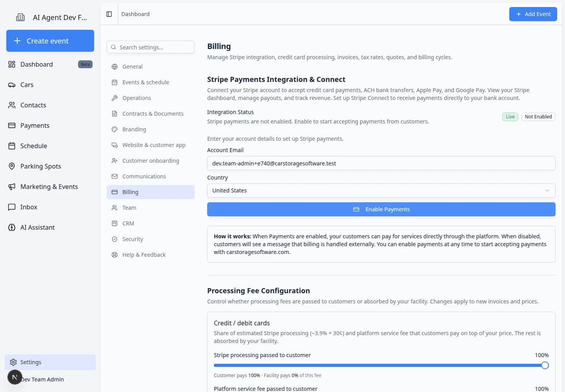Screen dimensions: 565x392
Task: Click the Search settings field
Action: 151,47
